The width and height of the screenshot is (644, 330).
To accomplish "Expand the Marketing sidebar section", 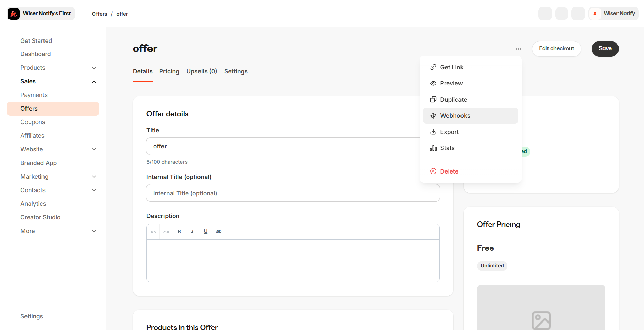I will coord(94,177).
